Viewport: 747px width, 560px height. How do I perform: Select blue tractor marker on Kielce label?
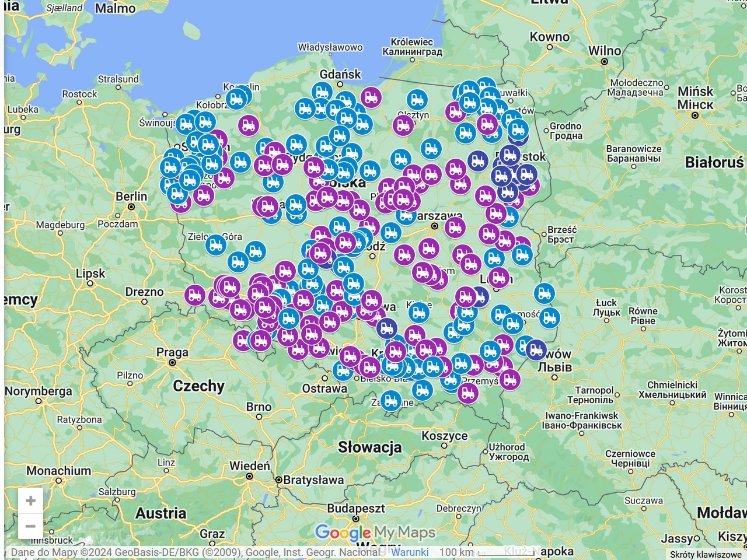point(419,313)
